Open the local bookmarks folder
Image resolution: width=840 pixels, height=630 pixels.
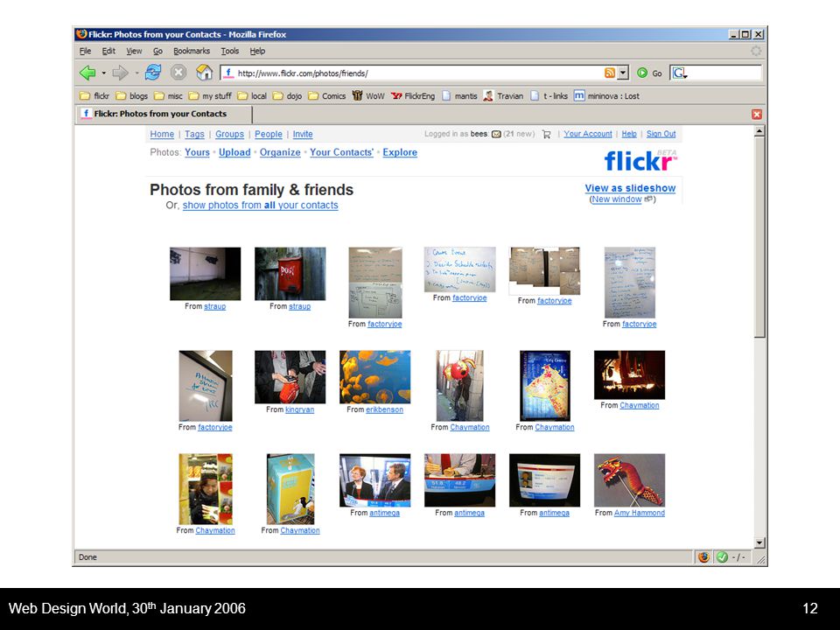(x=252, y=96)
